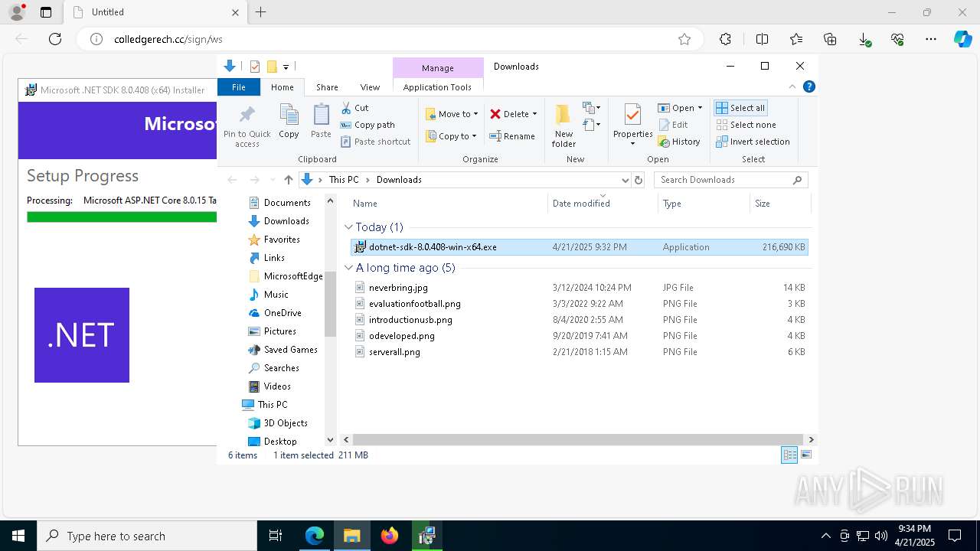Show file History
The height and width of the screenshot is (551, 980).
[679, 142]
